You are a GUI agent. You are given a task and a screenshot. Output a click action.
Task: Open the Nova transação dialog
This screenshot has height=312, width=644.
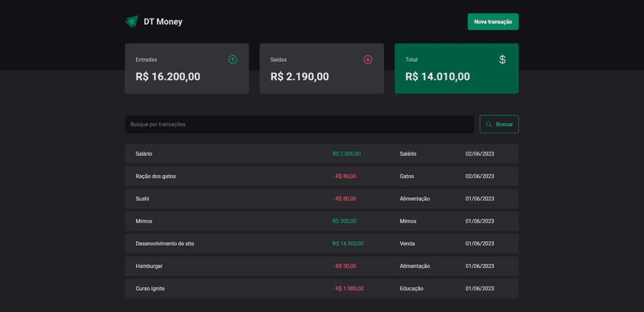(x=493, y=21)
